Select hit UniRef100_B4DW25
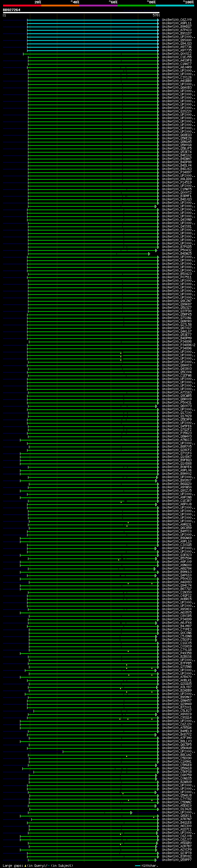Image resolution: width=197 pixels, height=868 pixels. [x=177, y=254]
